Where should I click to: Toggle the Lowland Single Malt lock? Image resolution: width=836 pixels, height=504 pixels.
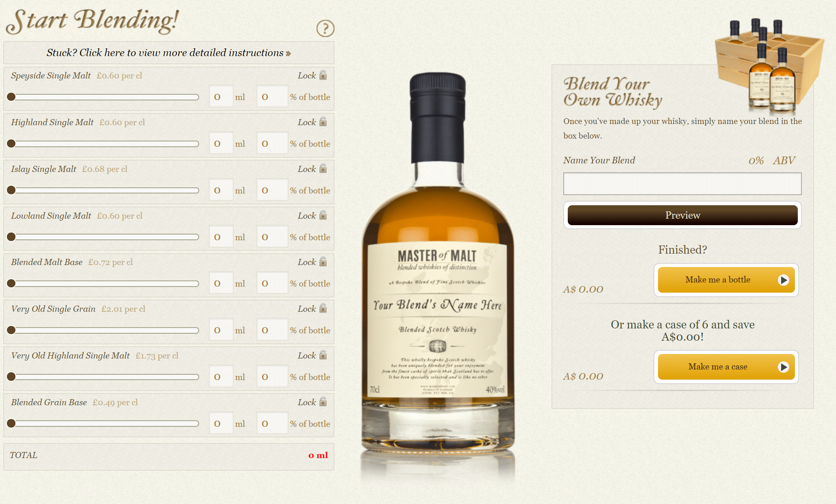pos(323,215)
